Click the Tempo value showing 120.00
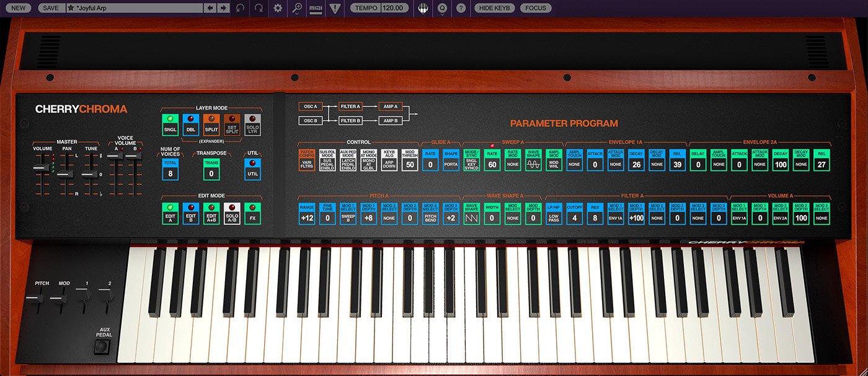 click(394, 8)
